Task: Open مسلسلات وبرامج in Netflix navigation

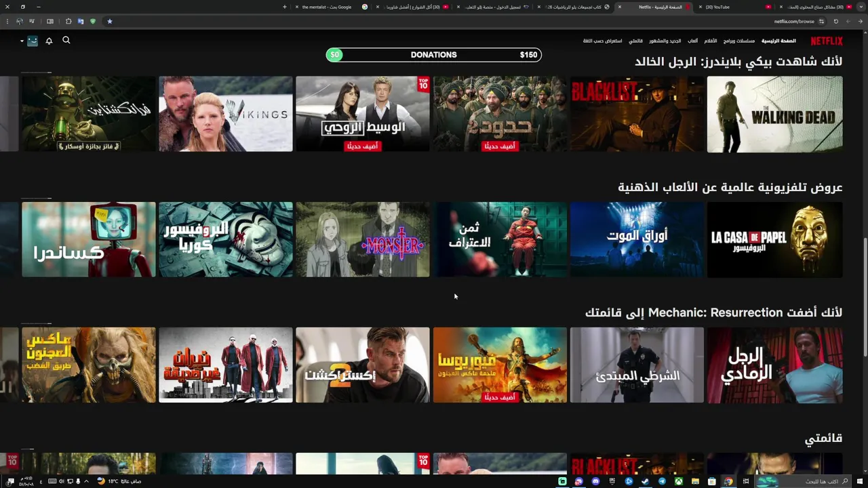Action: [x=739, y=41]
